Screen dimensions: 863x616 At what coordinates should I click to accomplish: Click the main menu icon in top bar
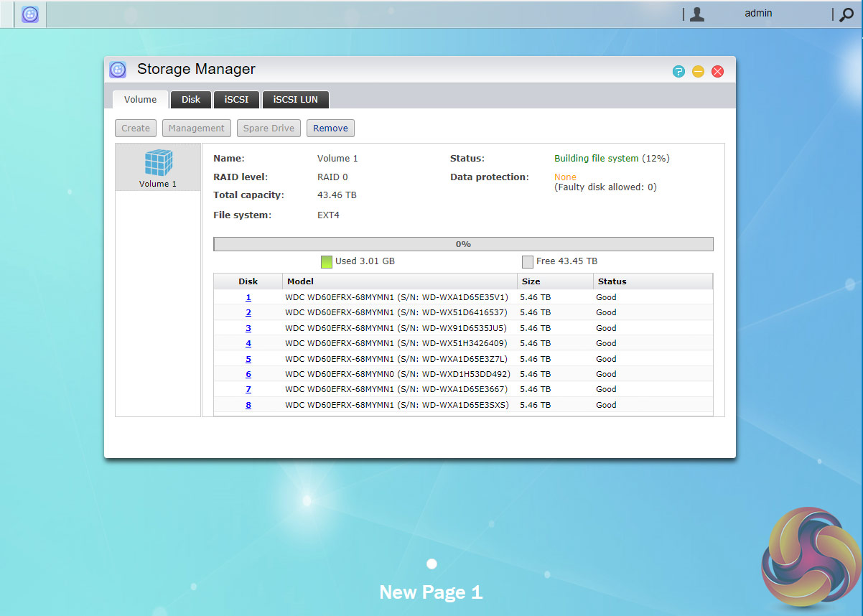(x=30, y=14)
